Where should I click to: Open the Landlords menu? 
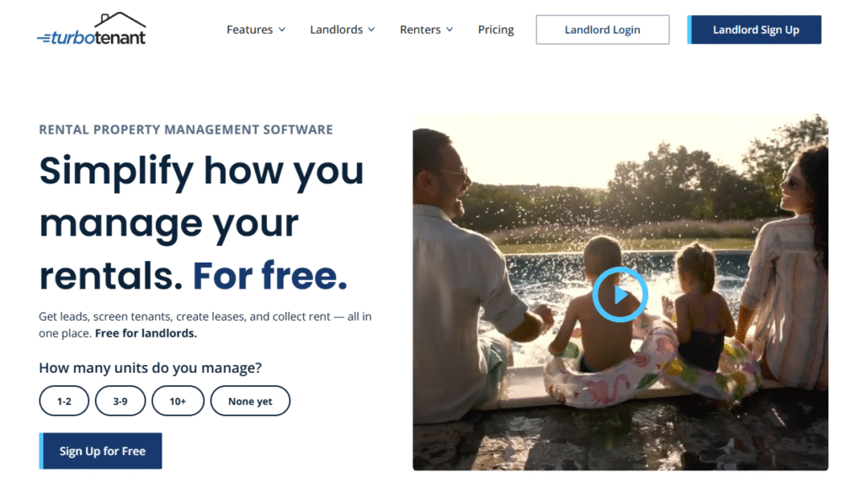[343, 29]
